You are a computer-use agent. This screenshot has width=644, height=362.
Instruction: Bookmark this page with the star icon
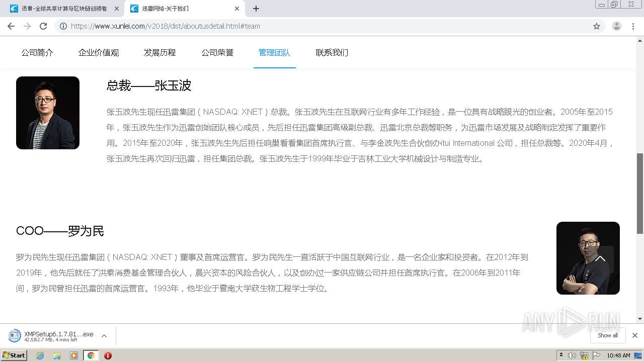click(597, 26)
